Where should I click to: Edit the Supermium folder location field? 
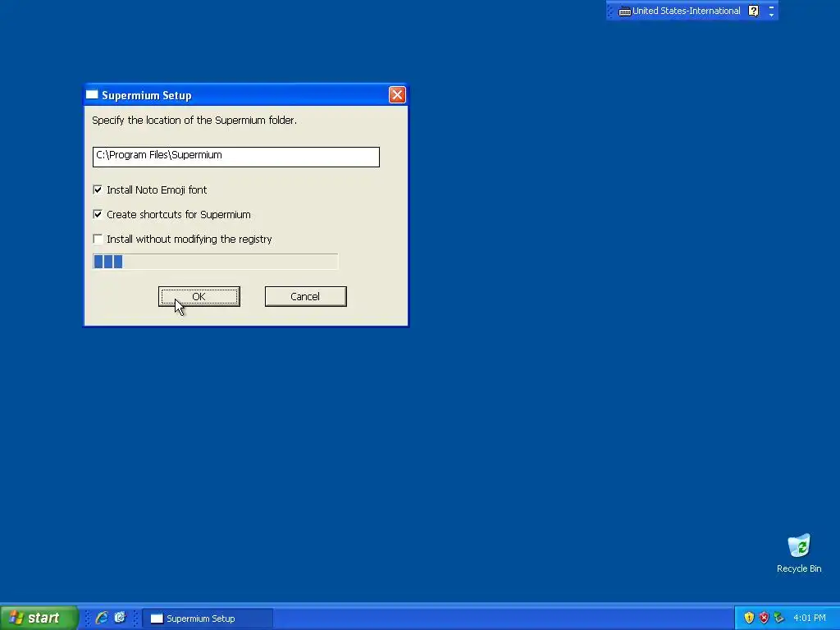tap(235, 157)
